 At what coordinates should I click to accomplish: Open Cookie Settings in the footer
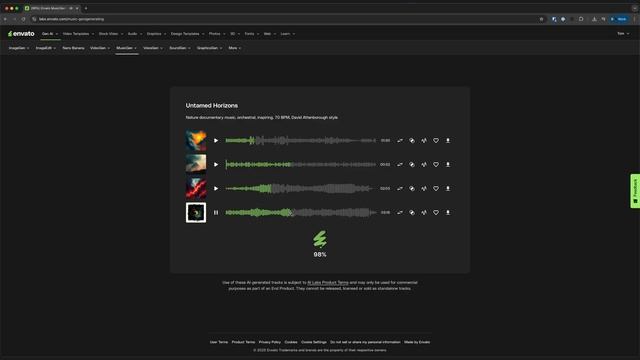click(314, 342)
